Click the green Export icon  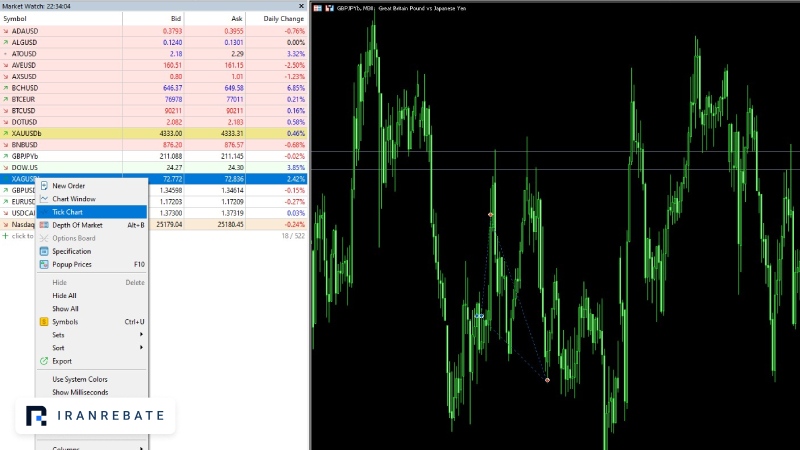44,361
